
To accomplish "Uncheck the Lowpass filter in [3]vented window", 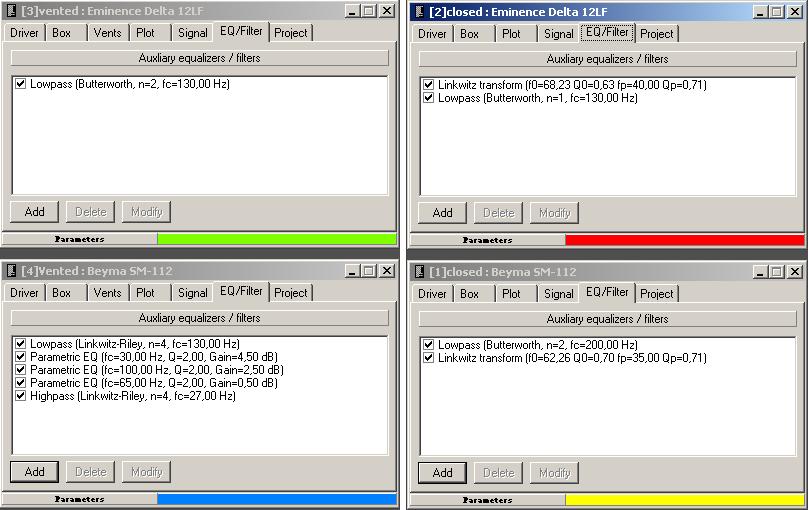I will point(20,83).
